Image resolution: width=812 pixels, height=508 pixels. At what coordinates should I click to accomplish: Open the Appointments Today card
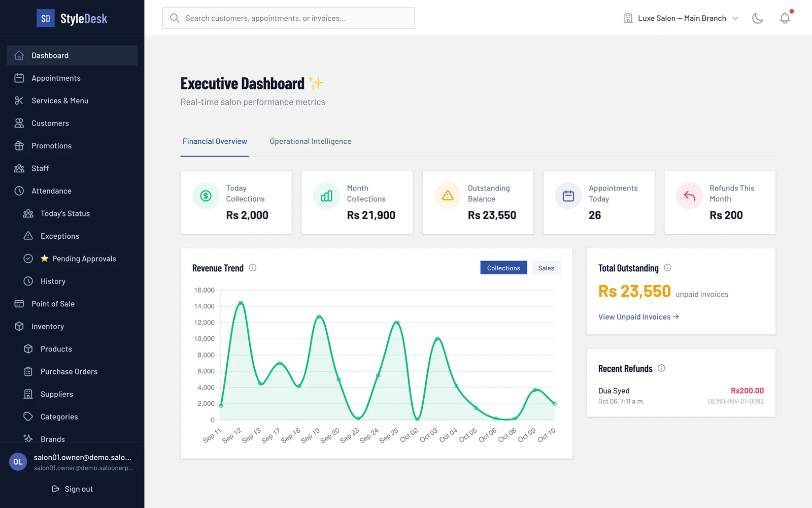click(x=599, y=202)
